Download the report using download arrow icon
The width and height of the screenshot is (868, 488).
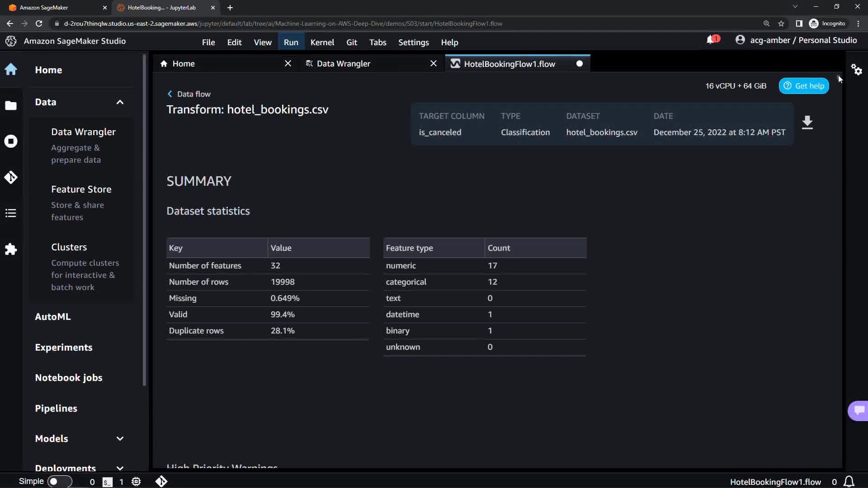[807, 123]
